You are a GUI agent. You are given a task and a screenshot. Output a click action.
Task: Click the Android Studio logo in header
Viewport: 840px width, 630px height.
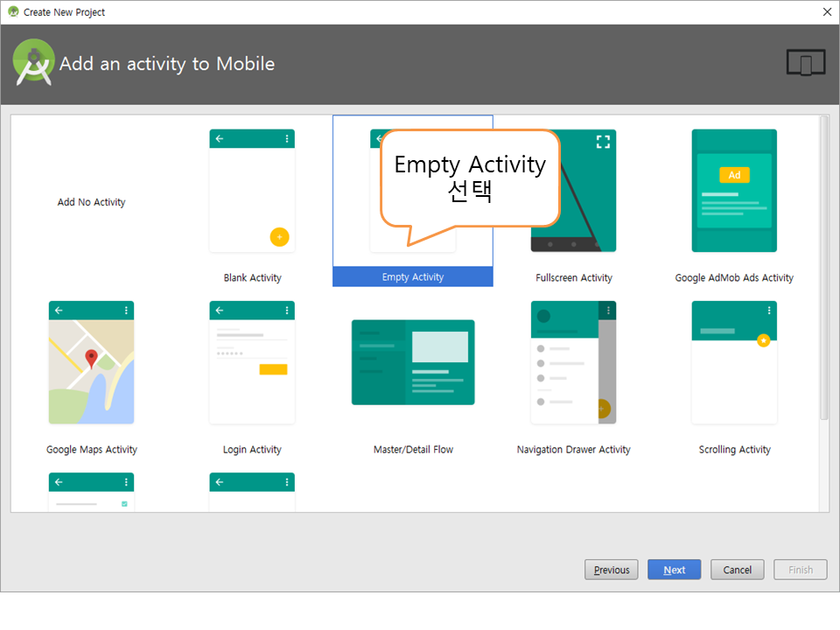(33, 63)
